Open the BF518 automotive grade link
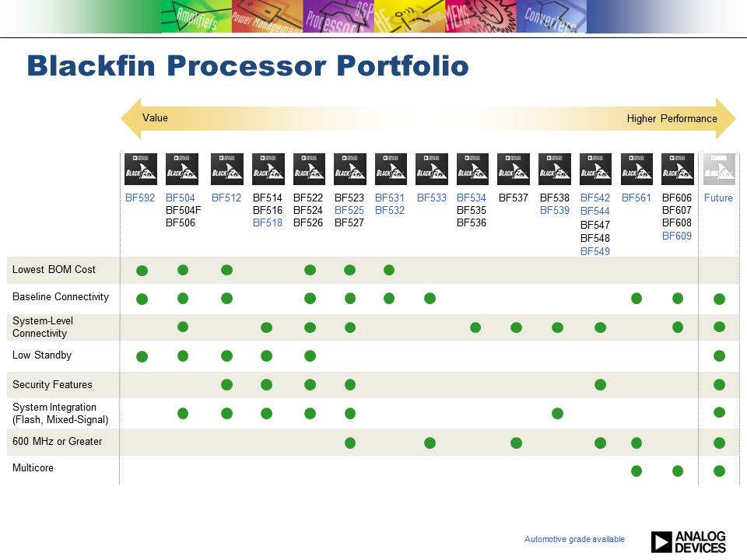 [268, 223]
